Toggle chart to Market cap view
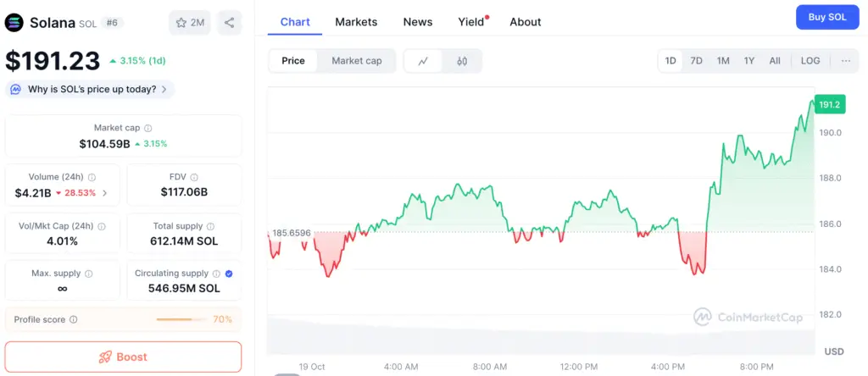The width and height of the screenshot is (868, 376). click(x=356, y=61)
